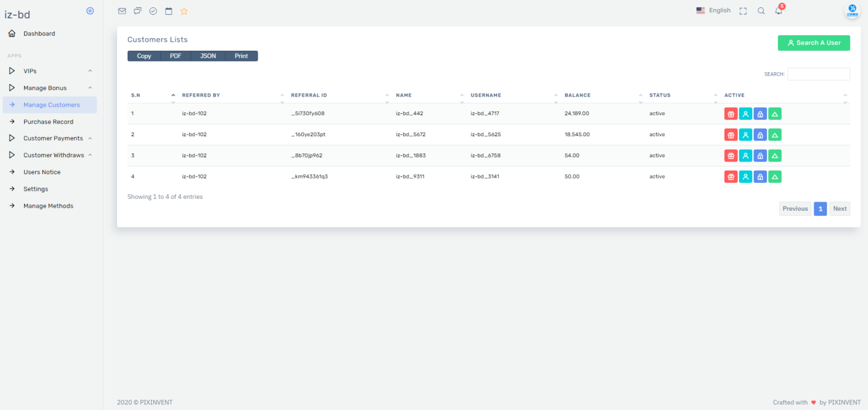Go to Users Notice in sidebar
This screenshot has height=410, width=868.
coord(42,172)
